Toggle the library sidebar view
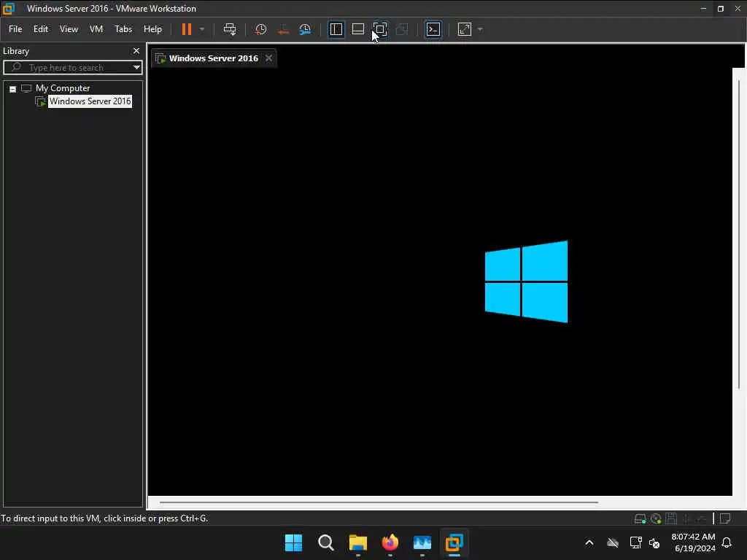This screenshot has height=560, width=747. pyautogui.click(x=336, y=29)
